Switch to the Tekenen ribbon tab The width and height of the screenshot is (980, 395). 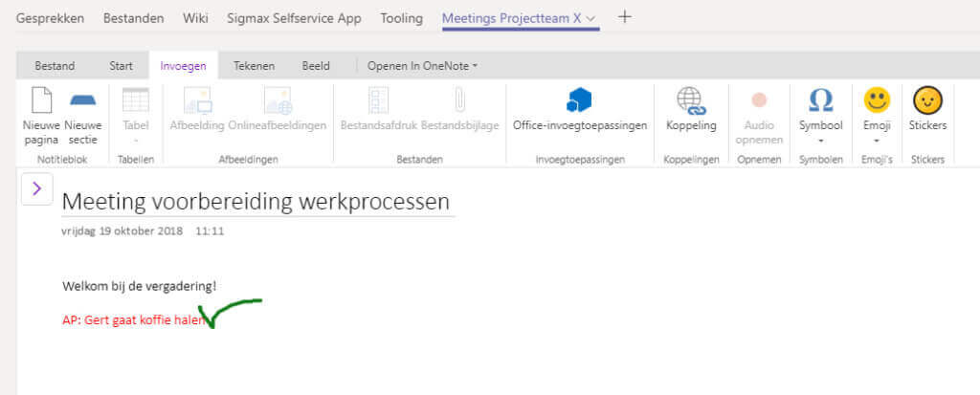pos(254,66)
